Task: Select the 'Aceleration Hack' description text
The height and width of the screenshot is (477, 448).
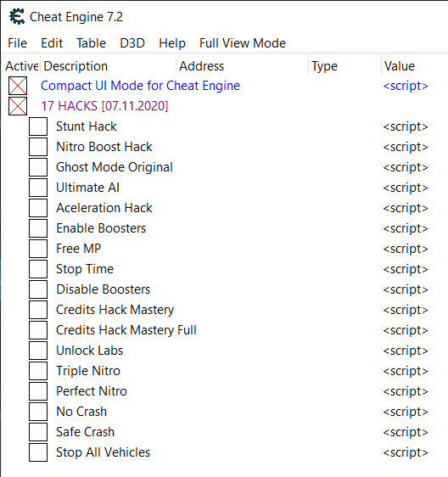Action: click(x=104, y=208)
